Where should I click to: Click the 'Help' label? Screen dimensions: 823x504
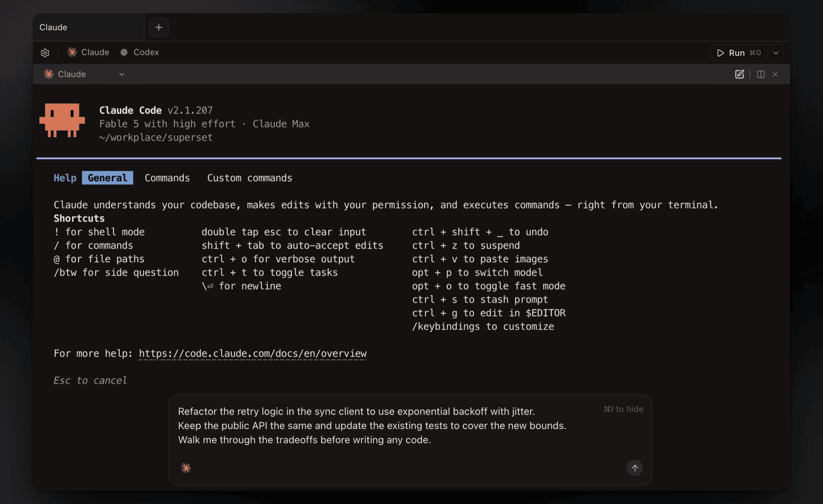tap(65, 178)
